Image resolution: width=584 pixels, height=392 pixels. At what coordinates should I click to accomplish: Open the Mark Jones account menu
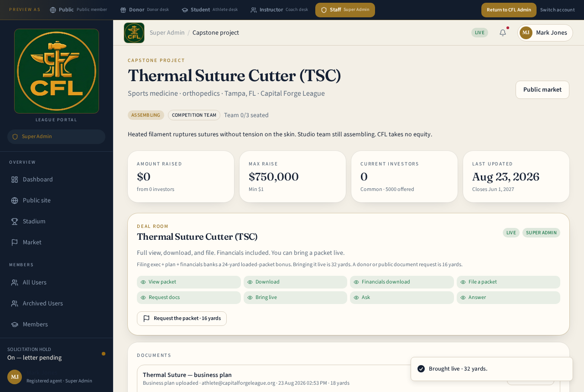pos(545,33)
